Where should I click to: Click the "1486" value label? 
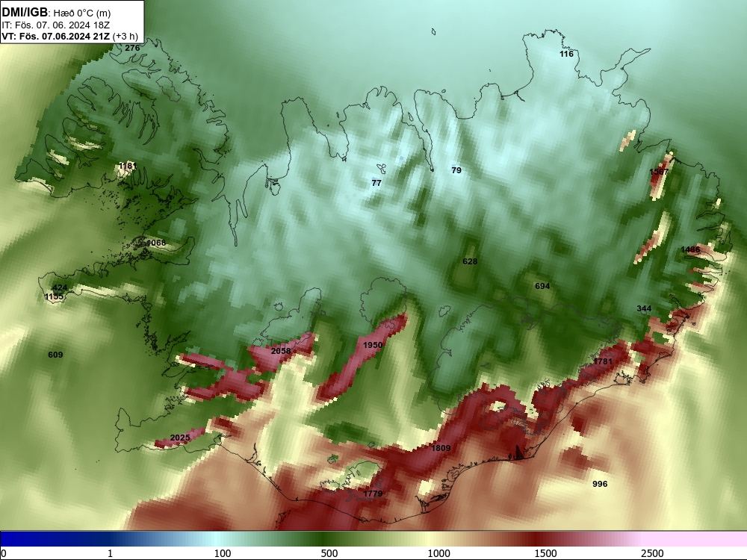690,249
